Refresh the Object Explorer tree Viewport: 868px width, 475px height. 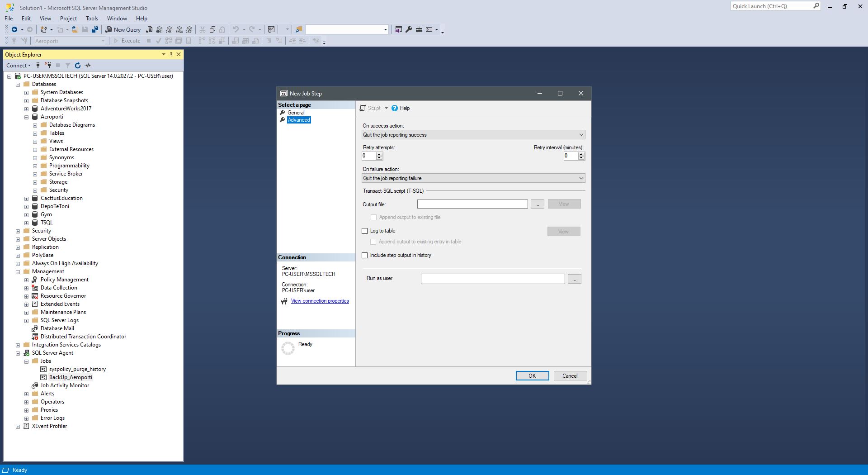pos(78,65)
